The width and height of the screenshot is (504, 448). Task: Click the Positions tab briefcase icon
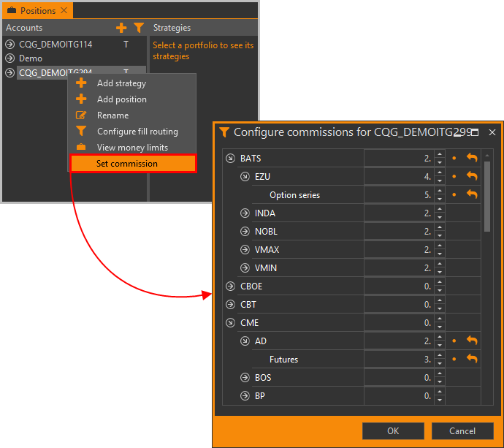[12, 10]
